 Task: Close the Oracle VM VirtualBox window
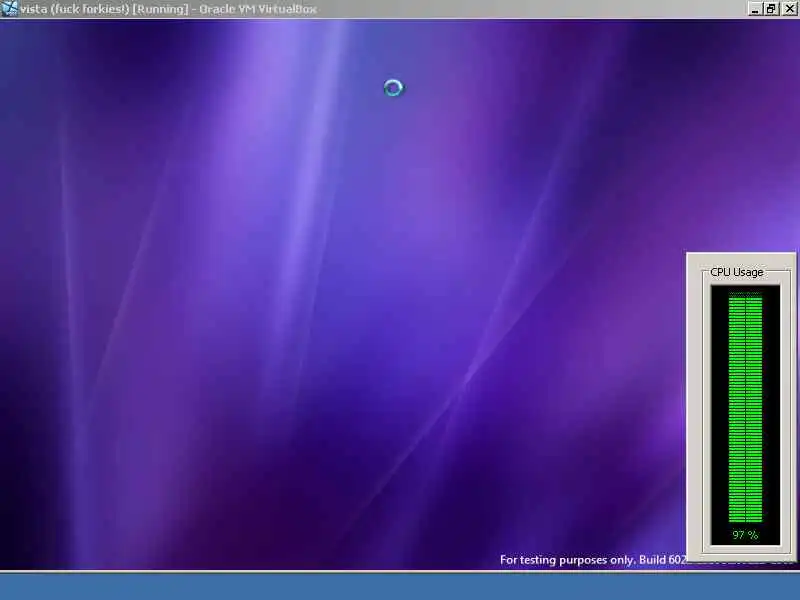click(x=789, y=9)
